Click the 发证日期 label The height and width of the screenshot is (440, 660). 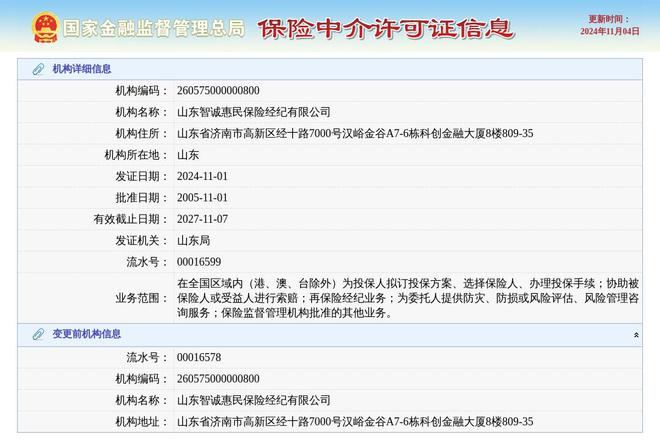141,176
